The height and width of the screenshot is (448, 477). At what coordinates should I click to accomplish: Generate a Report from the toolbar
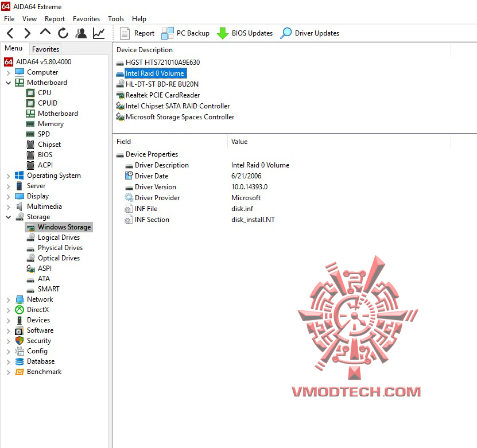137,33
